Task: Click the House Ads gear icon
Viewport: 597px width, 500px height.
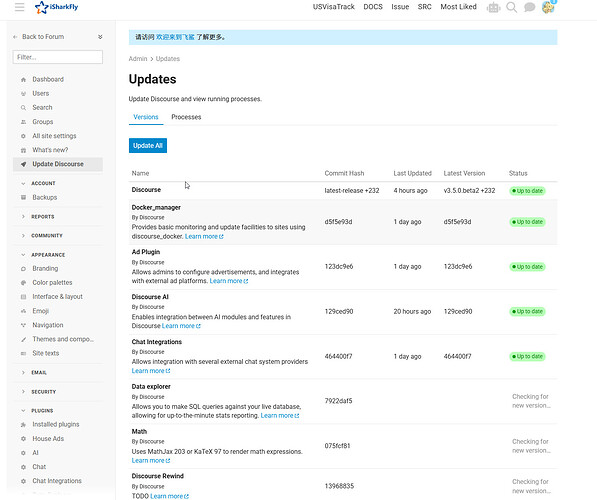Action: pos(23,439)
